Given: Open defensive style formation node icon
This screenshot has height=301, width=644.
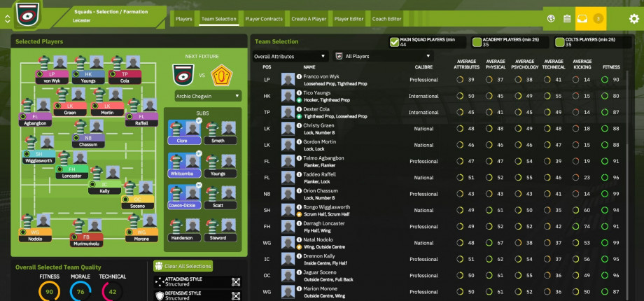Looking at the screenshot, I should coord(235,295).
